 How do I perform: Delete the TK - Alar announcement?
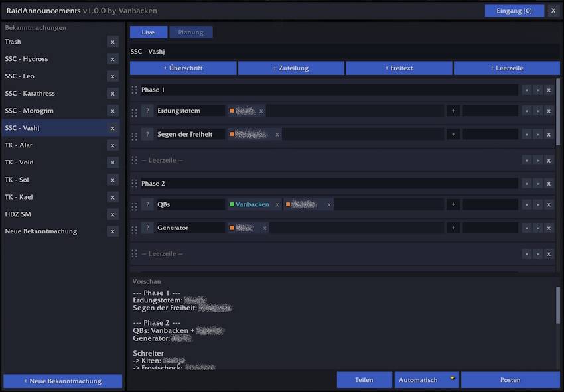[113, 146]
